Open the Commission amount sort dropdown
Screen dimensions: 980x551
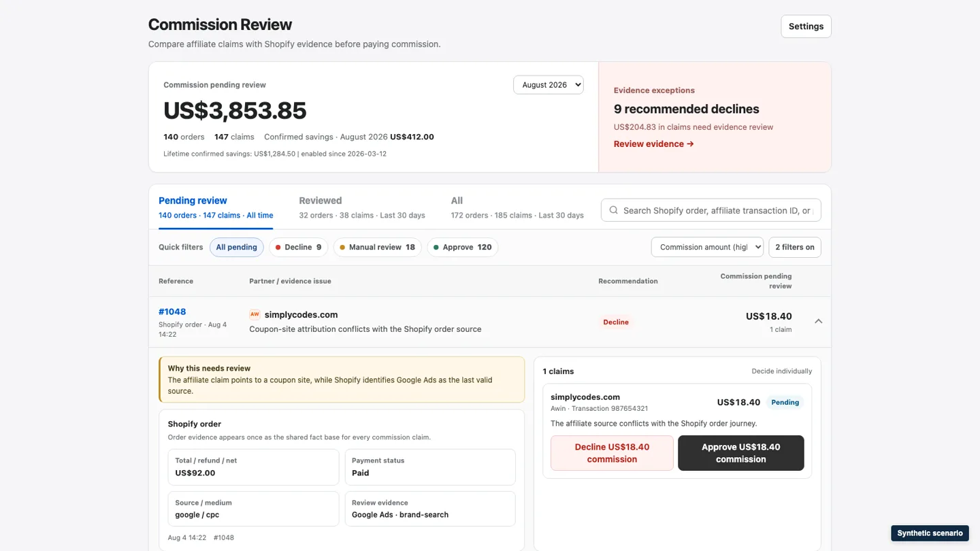pyautogui.click(x=707, y=247)
